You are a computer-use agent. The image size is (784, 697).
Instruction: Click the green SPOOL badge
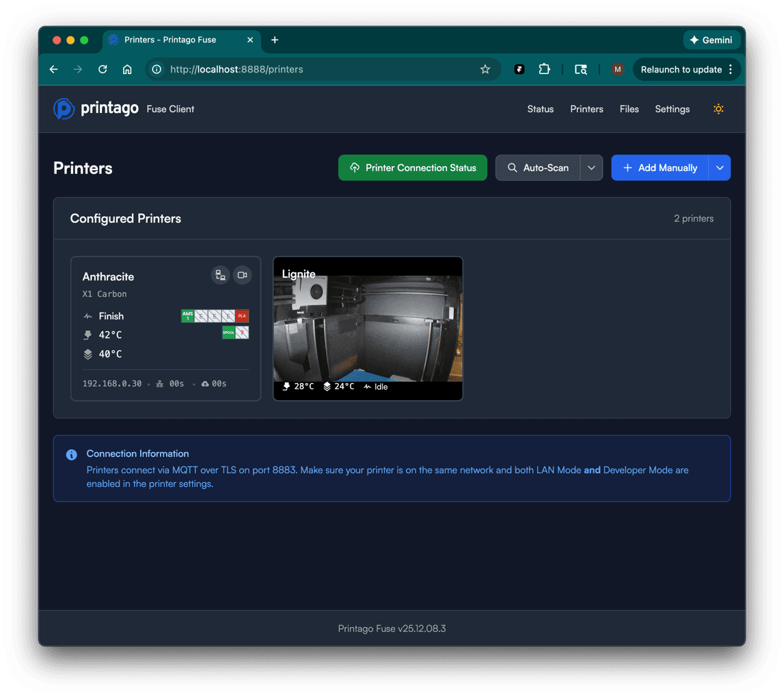(x=228, y=332)
